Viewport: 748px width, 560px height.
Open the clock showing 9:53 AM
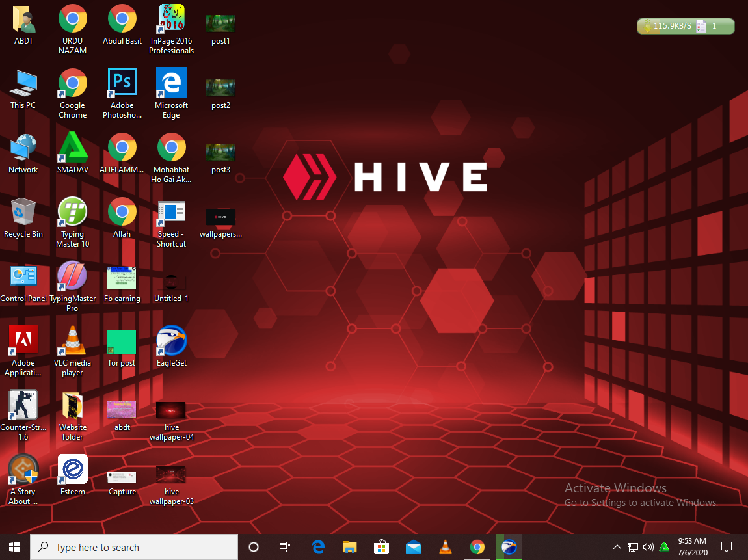(693, 547)
